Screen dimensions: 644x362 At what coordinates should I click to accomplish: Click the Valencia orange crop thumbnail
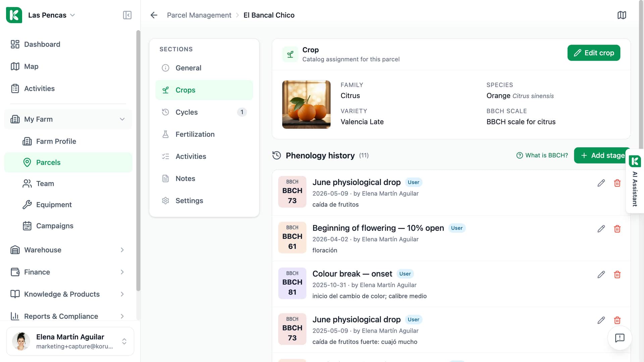tap(306, 105)
